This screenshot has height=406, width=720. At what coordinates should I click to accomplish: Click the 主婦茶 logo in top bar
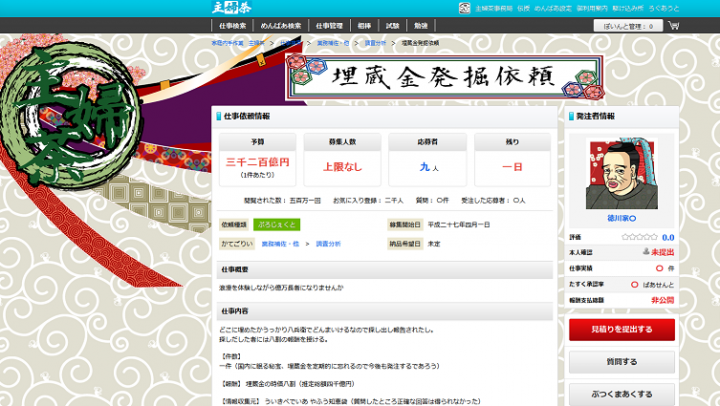pos(231,7)
